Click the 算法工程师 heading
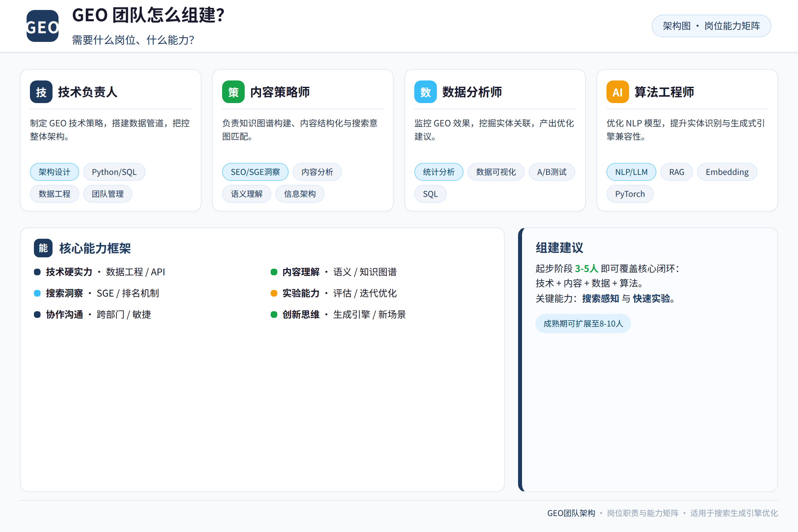 pyautogui.click(x=664, y=92)
